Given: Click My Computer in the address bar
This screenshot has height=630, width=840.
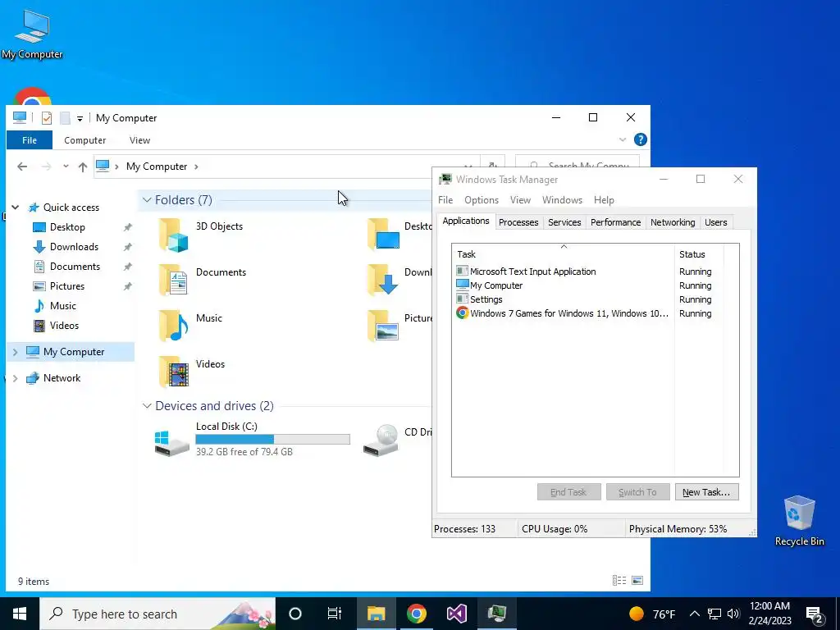Looking at the screenshot, I should 157,167.
